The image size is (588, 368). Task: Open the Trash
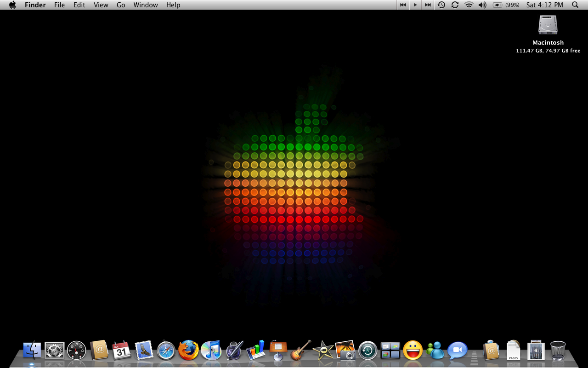558,351
